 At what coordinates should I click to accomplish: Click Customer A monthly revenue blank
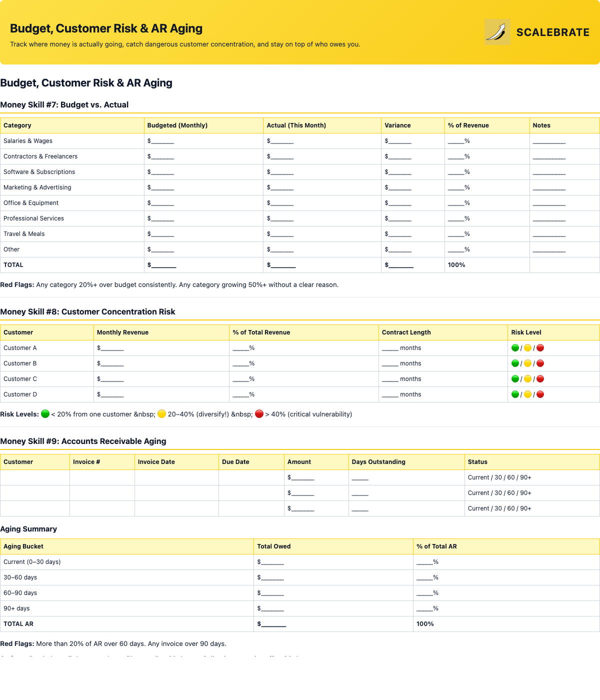(x=110, y=348)
